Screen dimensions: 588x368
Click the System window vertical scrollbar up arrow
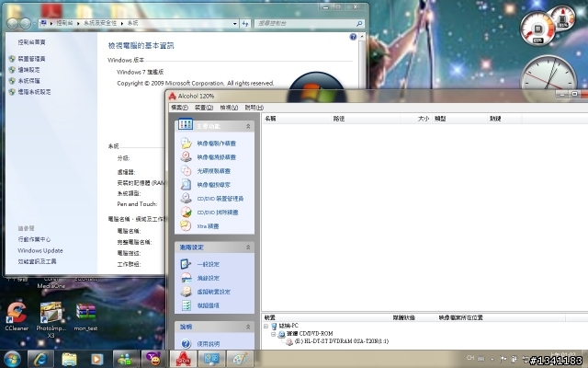click(x=362, y=37)
